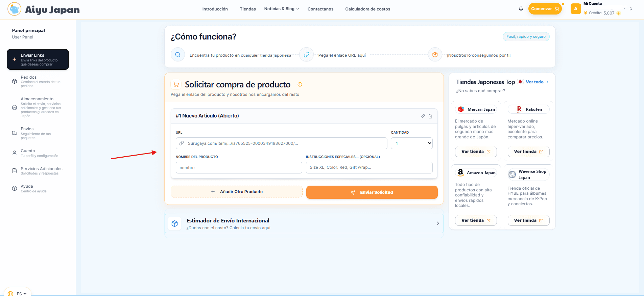Viewport: 644px width, 296px height.
Task: Open Ver tienda for Mercari Japan
Action: pos(476,152)
